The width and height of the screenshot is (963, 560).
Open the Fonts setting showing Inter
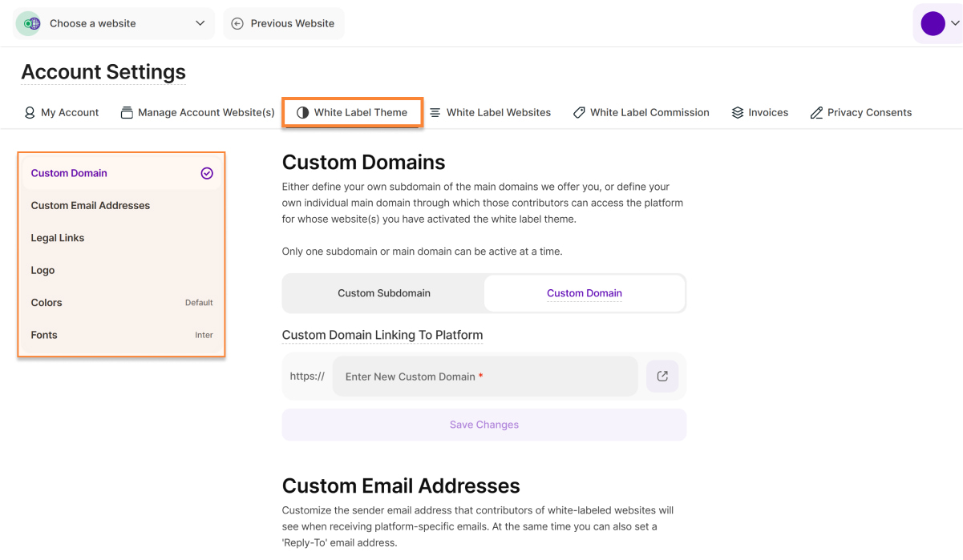(122, 335)
